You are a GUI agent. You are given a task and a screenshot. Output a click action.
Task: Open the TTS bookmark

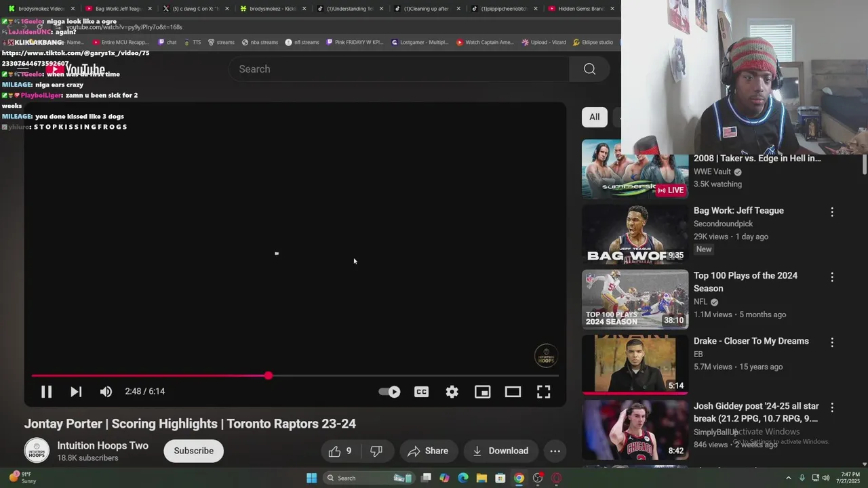(192, 42)
